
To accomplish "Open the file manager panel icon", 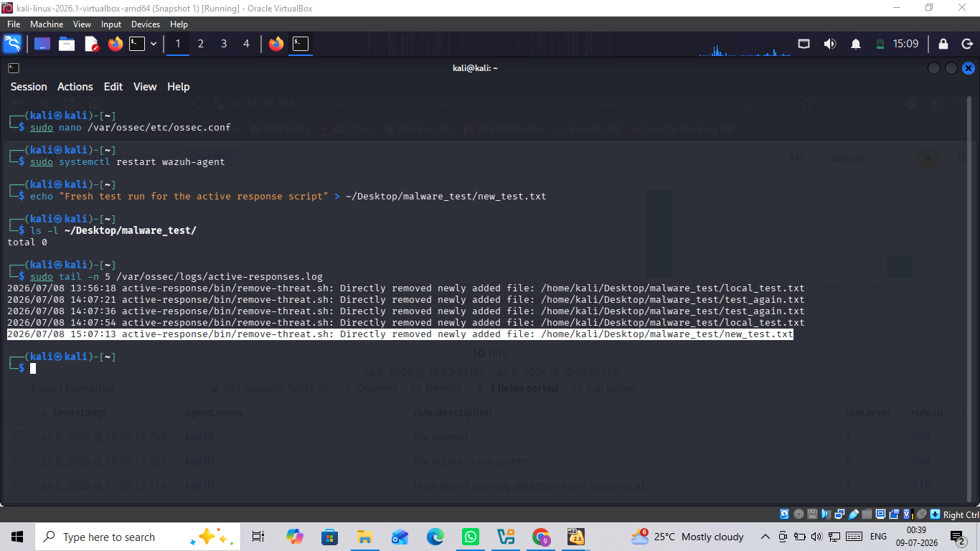I will 67,44.
